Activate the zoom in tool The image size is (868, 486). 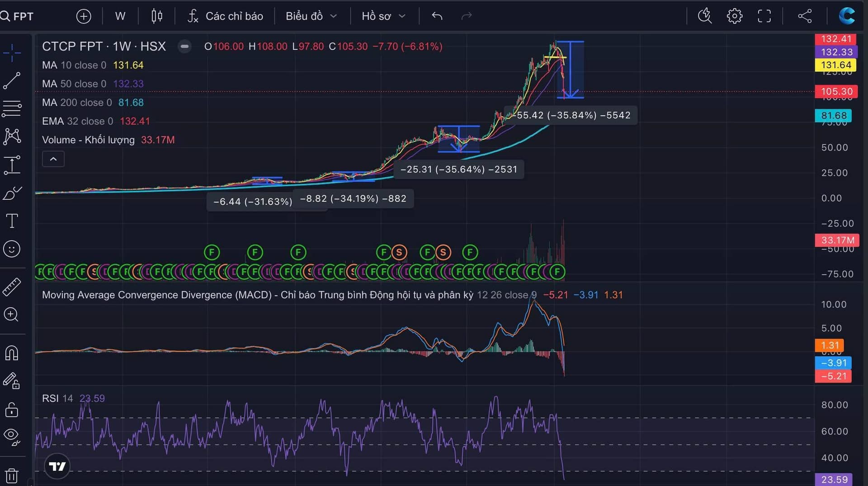tap(12, 315)
